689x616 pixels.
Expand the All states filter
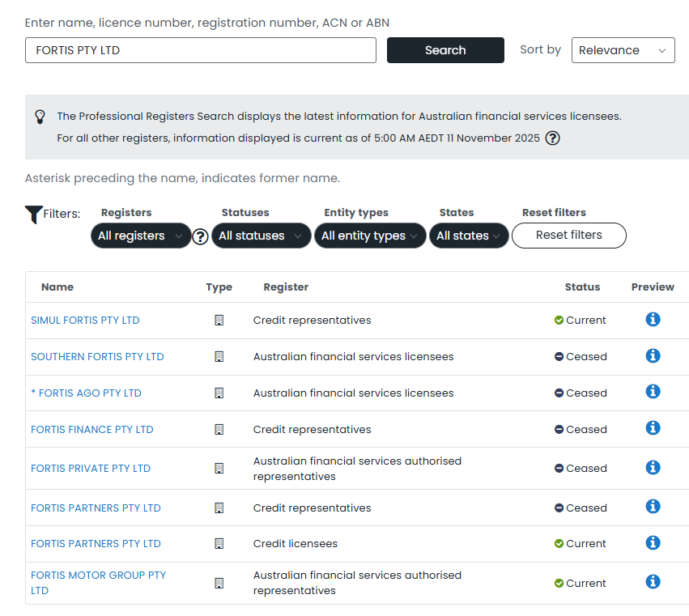click(x=469, y=236)
